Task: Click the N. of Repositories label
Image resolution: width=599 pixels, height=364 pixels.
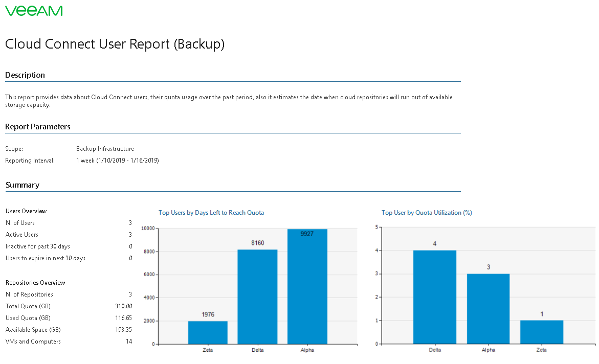Action: (x=30, y=294)
